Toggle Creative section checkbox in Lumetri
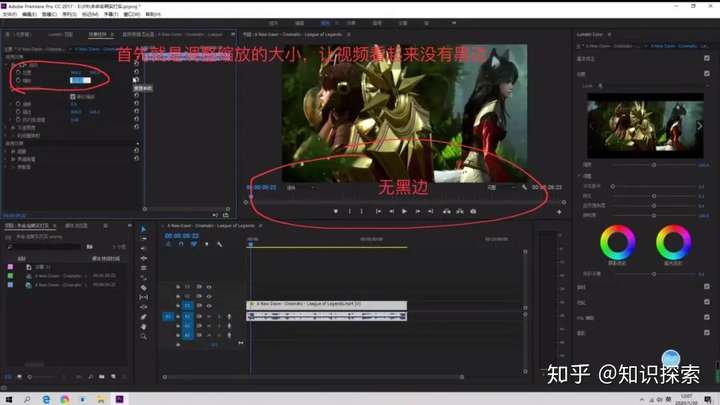This screenshot has width=720, height=405. pyautogui.click(x=707, y=73)
